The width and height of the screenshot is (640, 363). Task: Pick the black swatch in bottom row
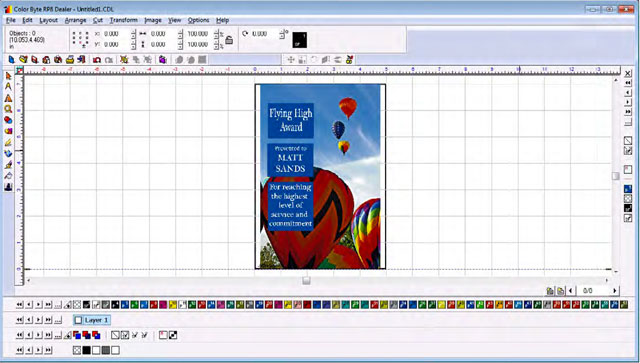point(87,350)
